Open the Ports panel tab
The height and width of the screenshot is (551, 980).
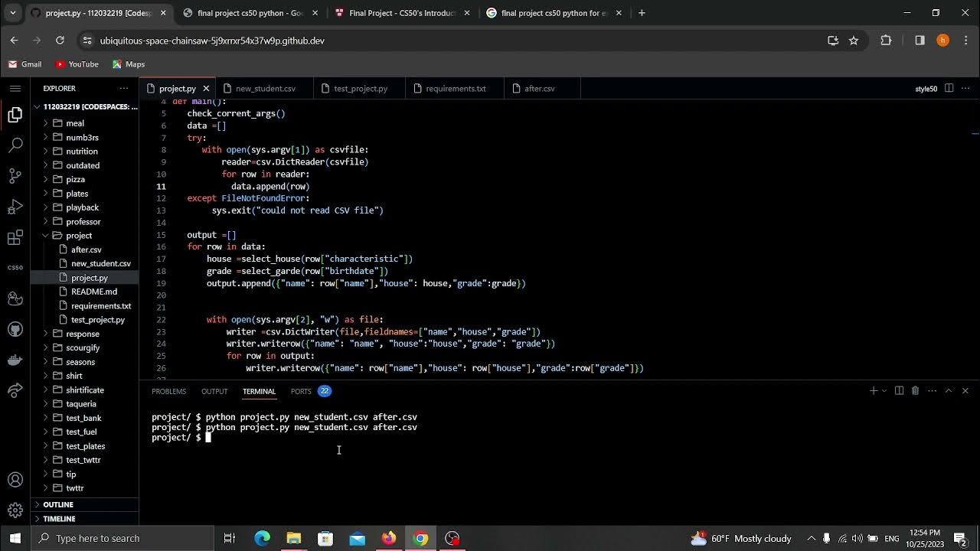click(x=301, y=391)
